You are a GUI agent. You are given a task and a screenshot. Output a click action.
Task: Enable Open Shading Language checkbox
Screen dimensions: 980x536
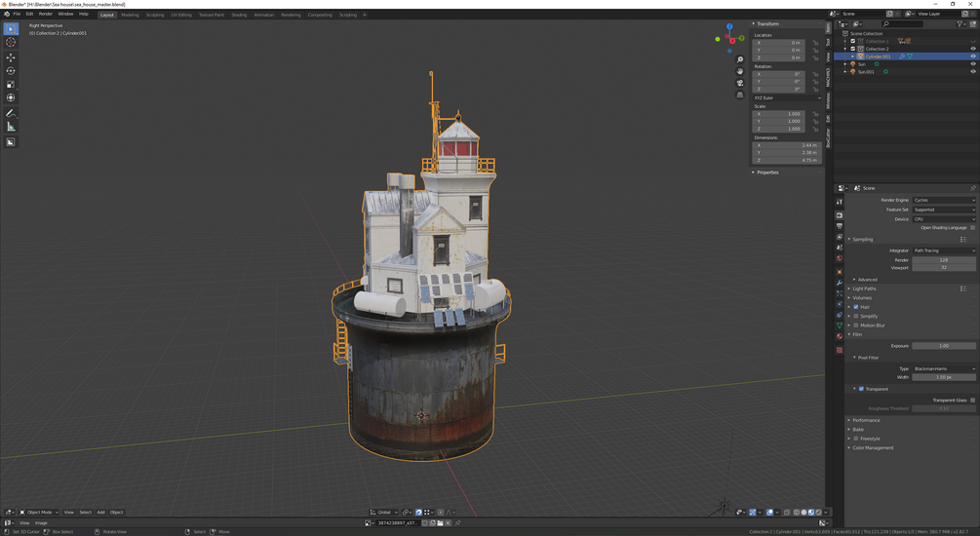pyautogui.click(x=972, y=227)
